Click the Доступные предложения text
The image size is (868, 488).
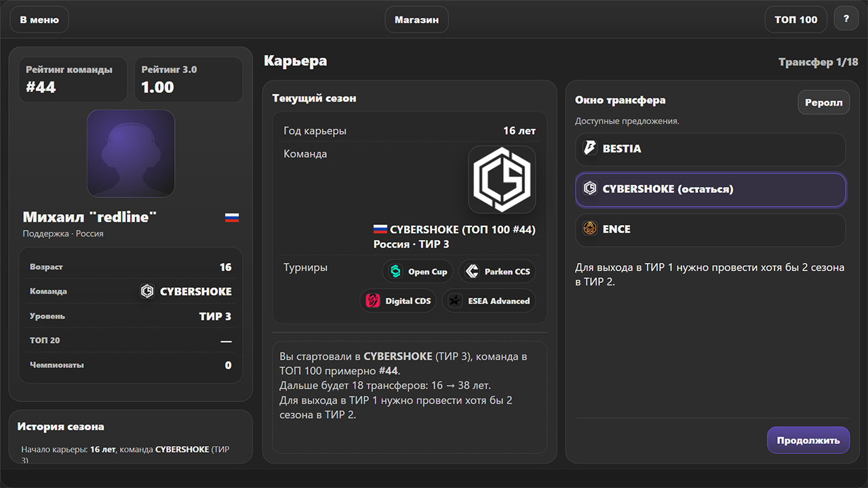(x=627, y=121)
